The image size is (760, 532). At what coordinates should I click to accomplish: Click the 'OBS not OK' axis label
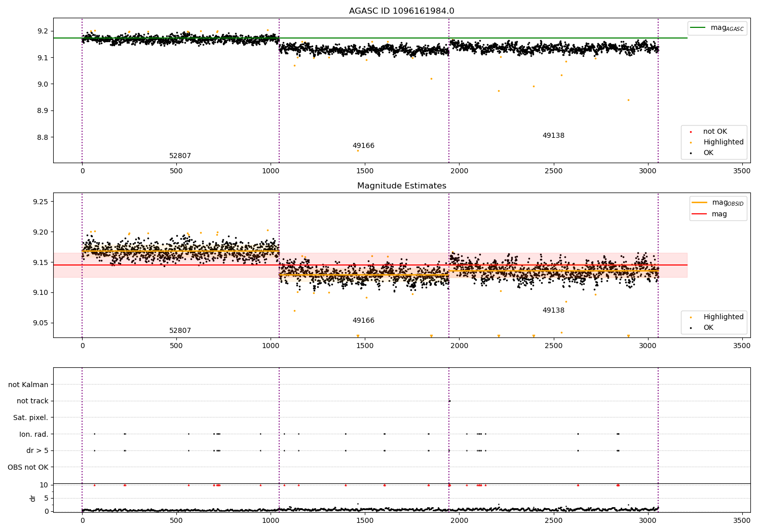pyautogui.click(x=28, y=467)
